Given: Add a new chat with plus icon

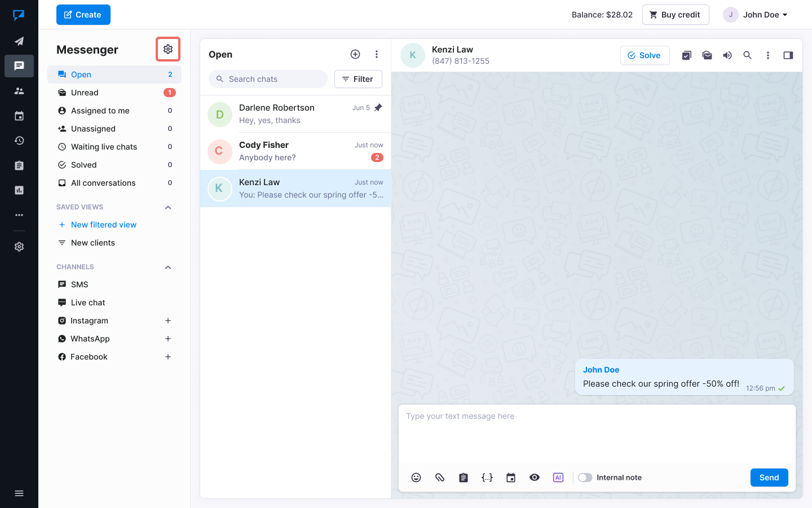Looking at the screenshot, I should (x=355, y=54).
